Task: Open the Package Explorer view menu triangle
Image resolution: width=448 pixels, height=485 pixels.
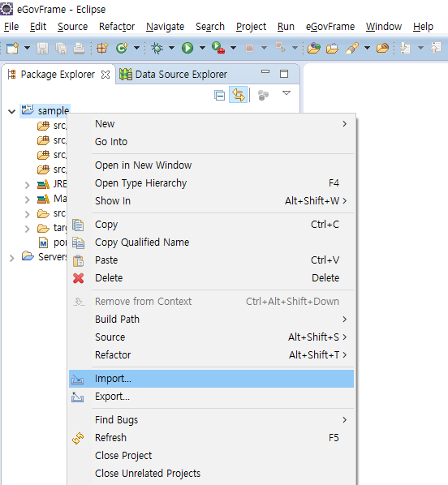Action: pyautogui.click(x=286, y=92)
